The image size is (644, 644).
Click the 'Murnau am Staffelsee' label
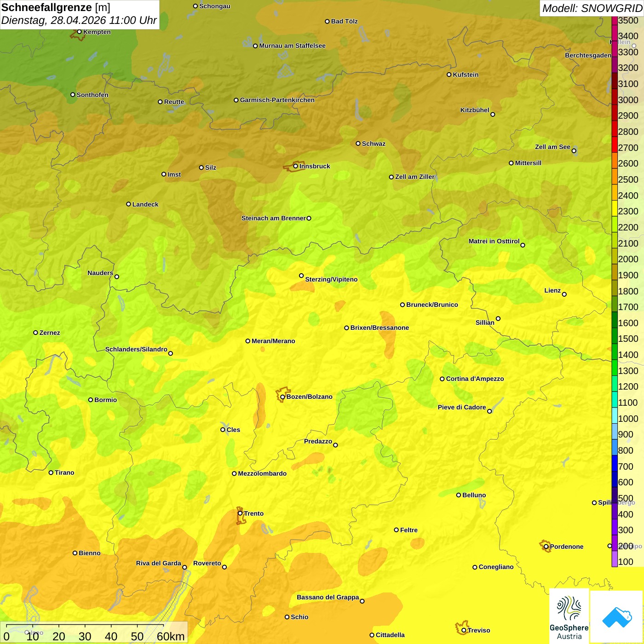pyautogui.click(x=292, y=46)
